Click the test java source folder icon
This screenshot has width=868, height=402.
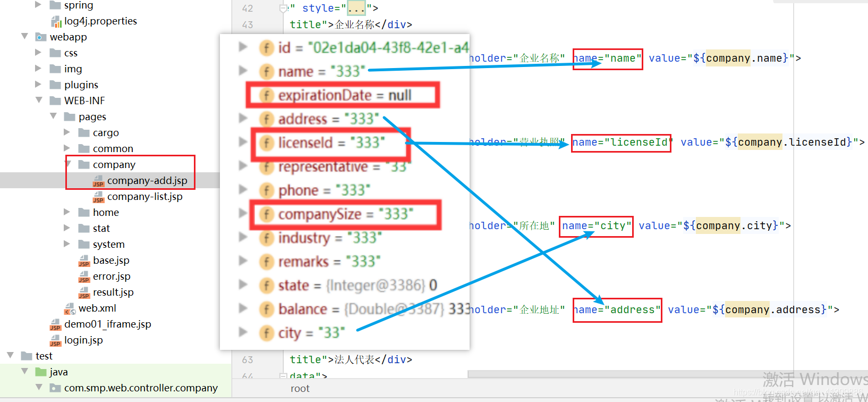pyautogui.click(x=41, y=372)
